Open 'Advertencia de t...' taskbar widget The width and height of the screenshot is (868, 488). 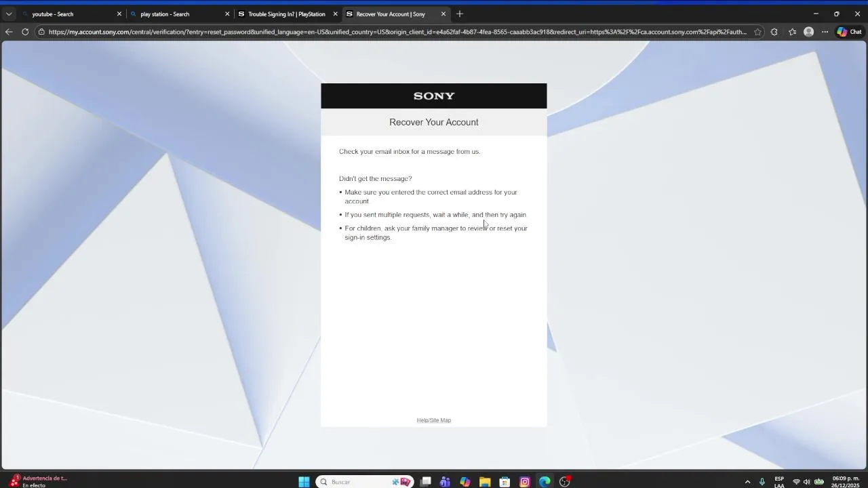click(39, 481)
